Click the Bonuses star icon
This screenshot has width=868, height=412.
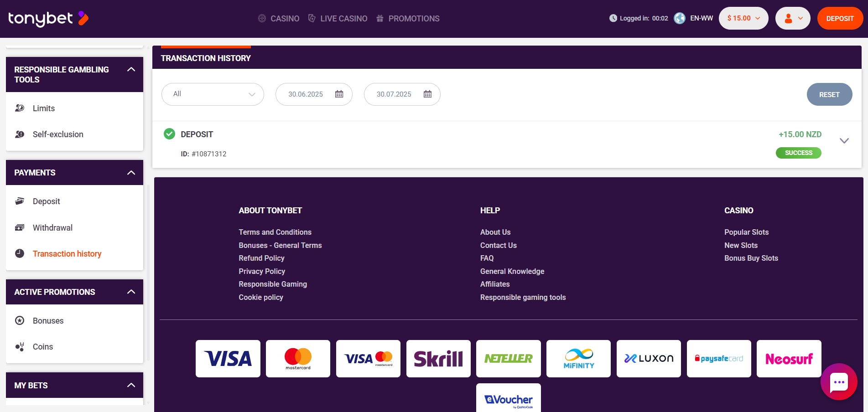(x=20, y=320)
